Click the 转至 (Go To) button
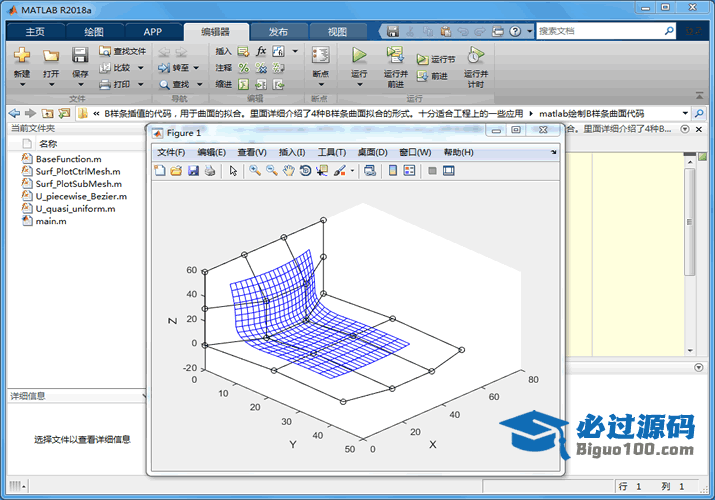The image size is (715, 500). 174,68
